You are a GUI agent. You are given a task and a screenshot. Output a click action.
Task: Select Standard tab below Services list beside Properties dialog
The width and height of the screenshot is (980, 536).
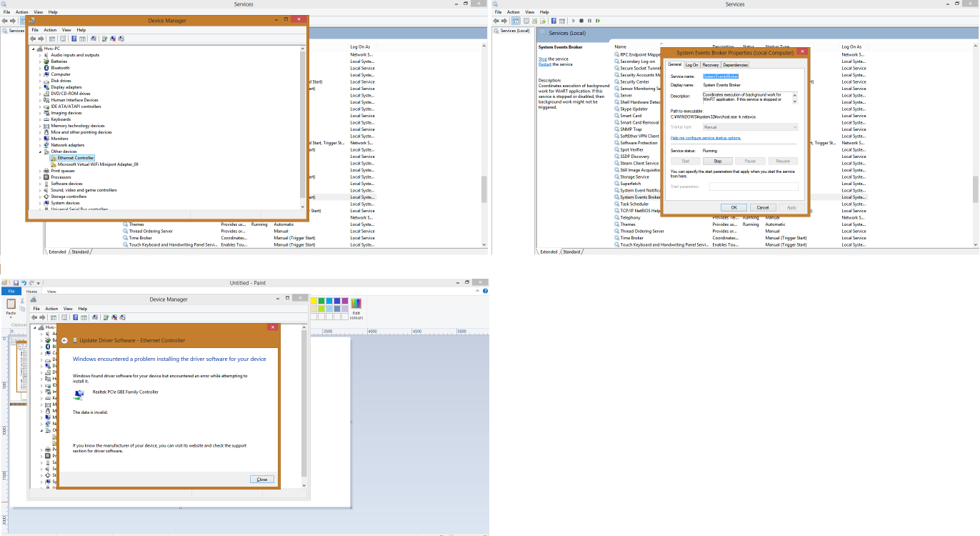click(571, 252)
